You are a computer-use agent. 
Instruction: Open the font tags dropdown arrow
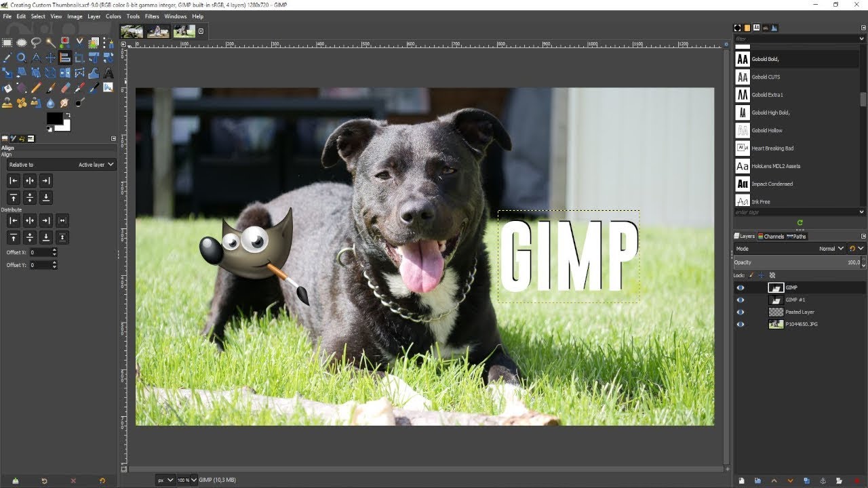coord(862,212)
